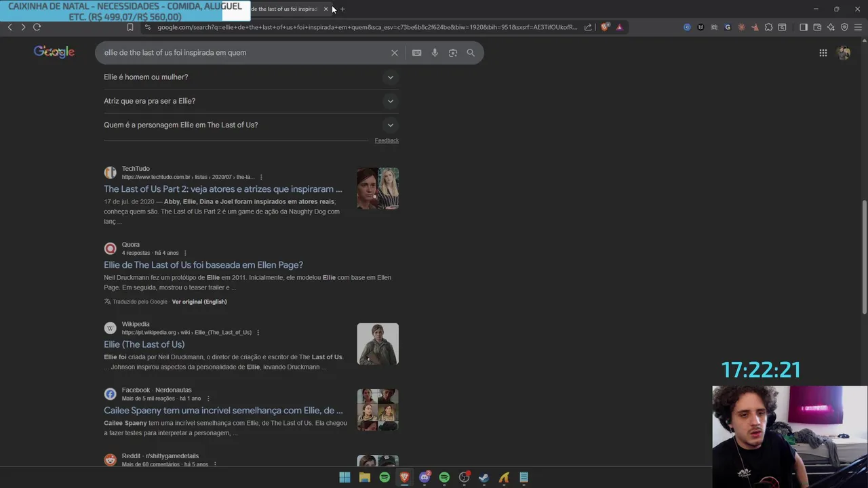Click 'Ver original (English)'
This screenshot has width=868, height=488.
[x=199, y=302]
